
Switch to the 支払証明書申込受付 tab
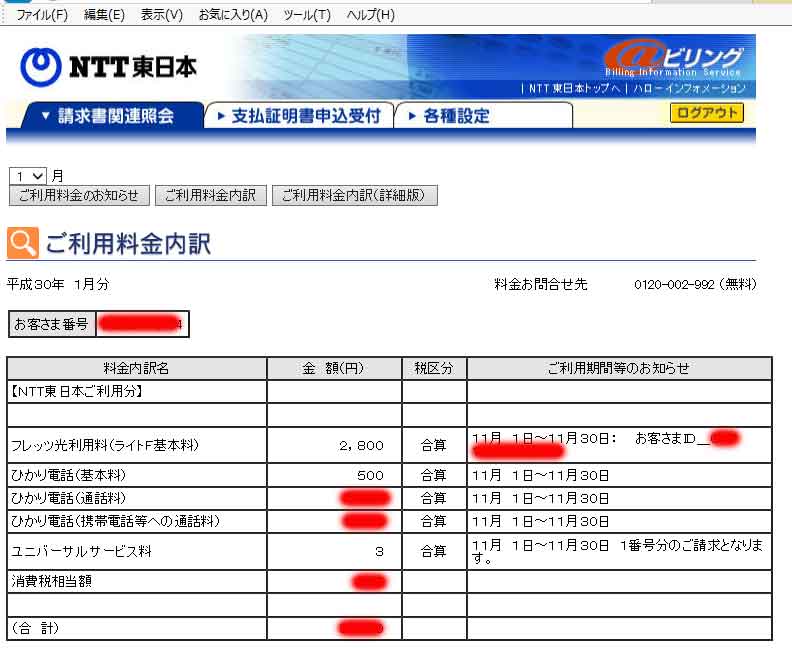[298, 116]
